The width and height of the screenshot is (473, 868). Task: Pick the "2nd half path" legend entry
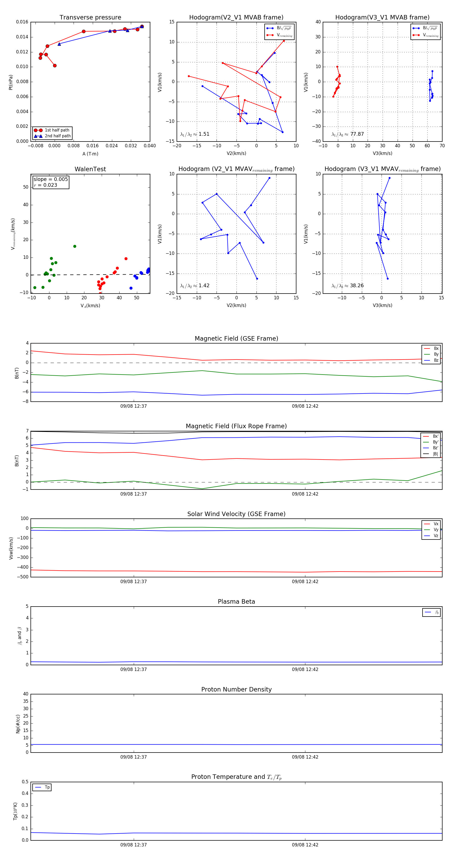52,136
